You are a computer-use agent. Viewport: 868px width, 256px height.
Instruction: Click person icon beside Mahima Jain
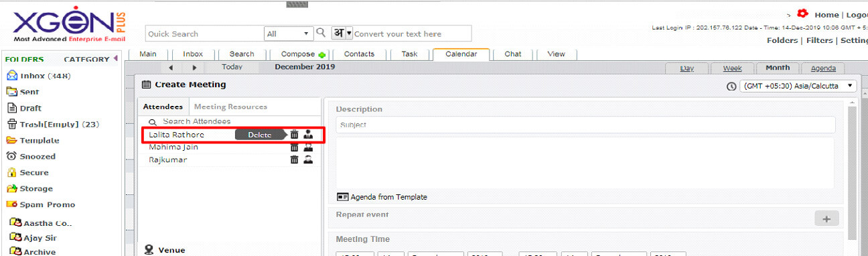coord(308,147)
